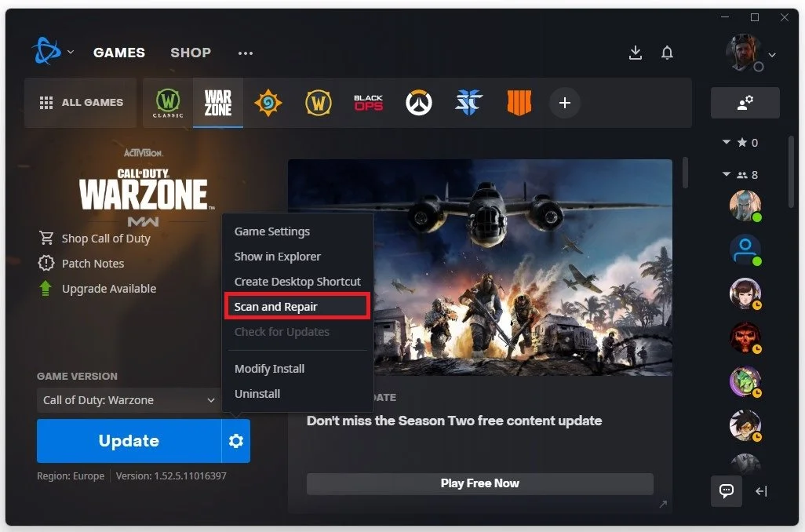The width and height of the screenshot is (805, 532).
Task: Collapse the friends group showing 8
Action: 727,174
